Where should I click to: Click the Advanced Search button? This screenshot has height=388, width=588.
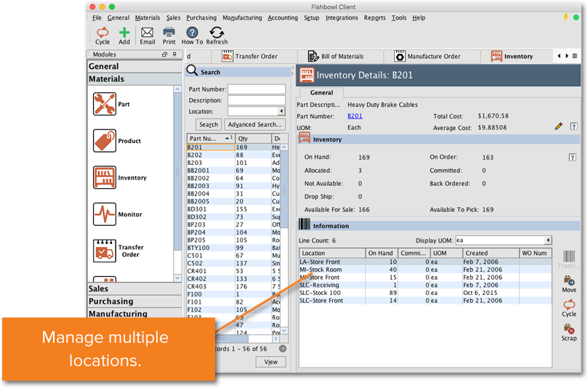pos(254,124)
